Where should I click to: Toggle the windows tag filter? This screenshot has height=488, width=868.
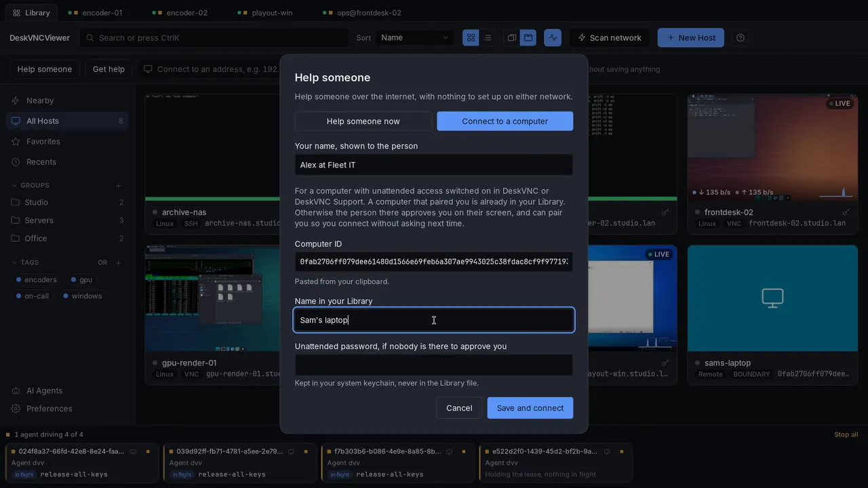pyautogui.click(x=83, y=296)
